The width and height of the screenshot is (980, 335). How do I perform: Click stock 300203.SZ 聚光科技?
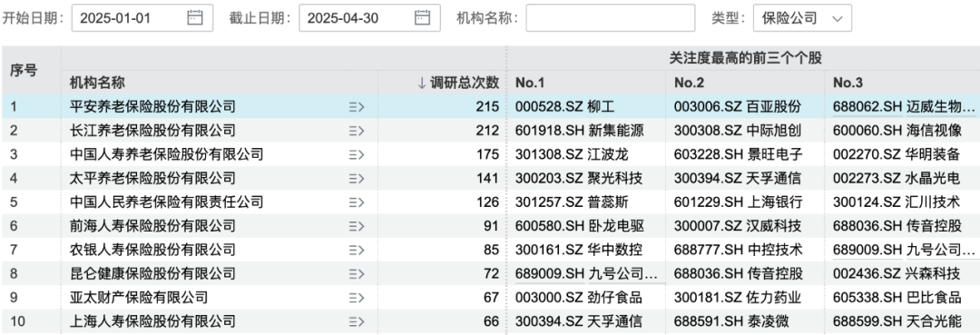pos(578,178)
